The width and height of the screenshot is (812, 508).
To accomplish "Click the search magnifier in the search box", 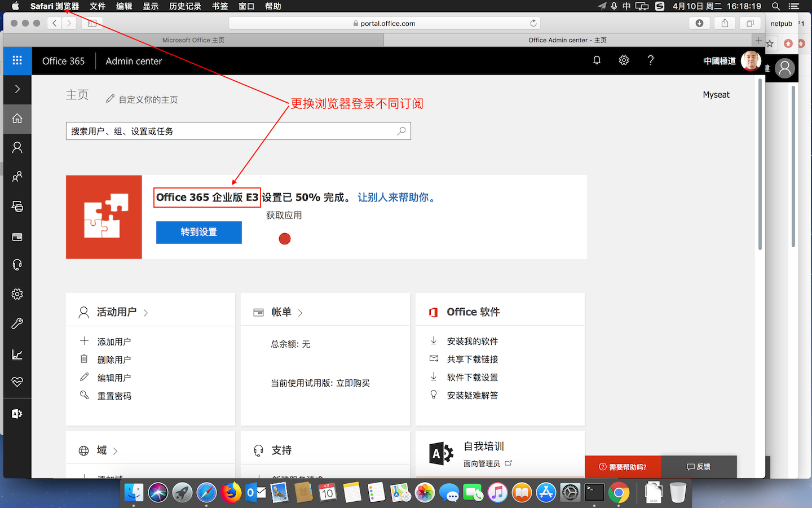I will point(401,131).
